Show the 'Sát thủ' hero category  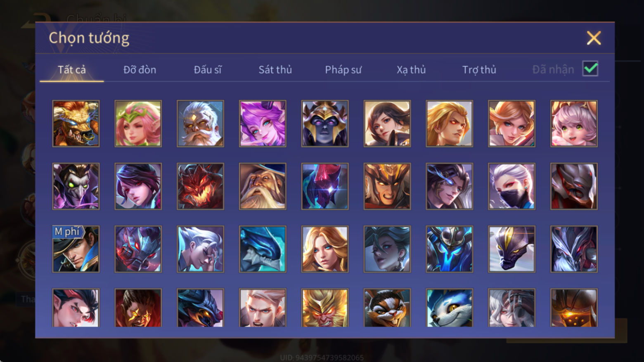pyautogui.click(x=275, y=70)
